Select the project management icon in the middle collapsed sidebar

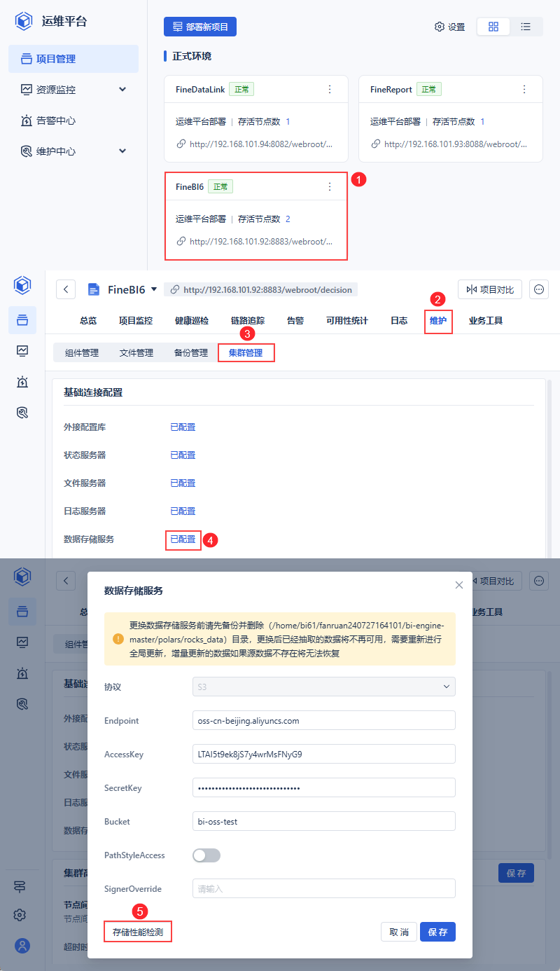[22, 320]
